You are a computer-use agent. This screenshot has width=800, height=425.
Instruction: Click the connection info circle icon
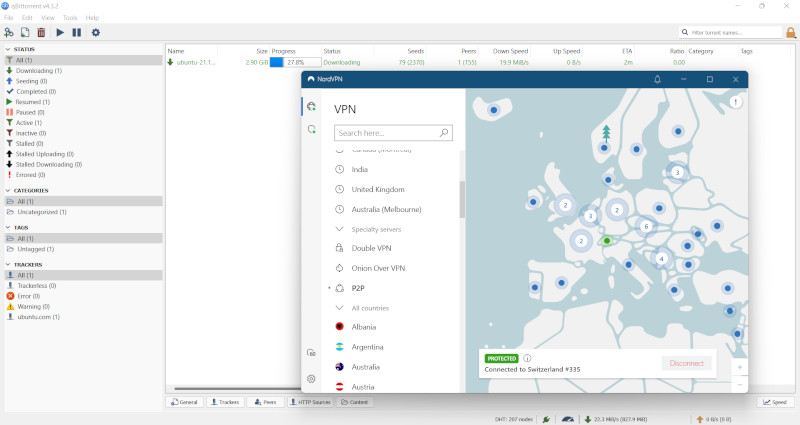click(x=527, y=358)
